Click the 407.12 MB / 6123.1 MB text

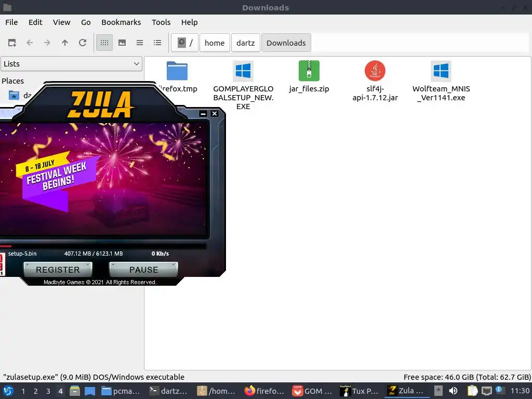[94, 254]
